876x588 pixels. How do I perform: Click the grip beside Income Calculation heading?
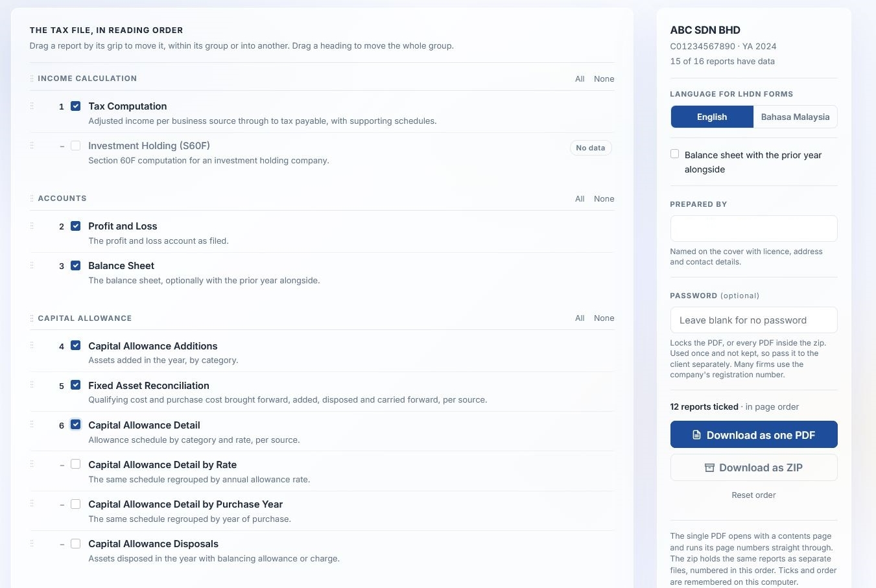pyautogui.click(x=32, y=78)
